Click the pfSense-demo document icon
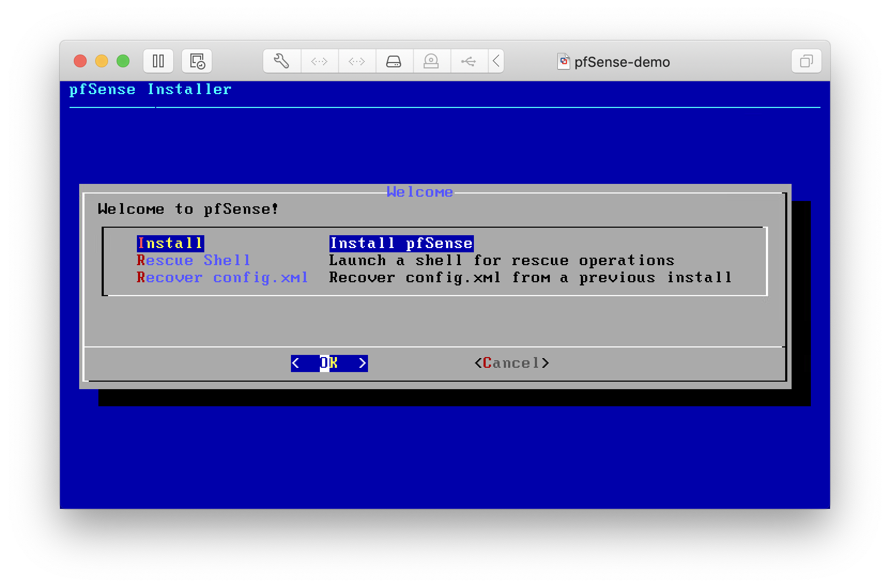890x588 pixels. (564, 61)
